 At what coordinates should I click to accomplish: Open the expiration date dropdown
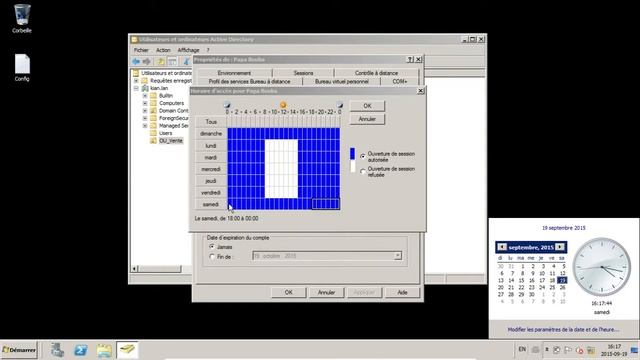(x=397, y=256)
